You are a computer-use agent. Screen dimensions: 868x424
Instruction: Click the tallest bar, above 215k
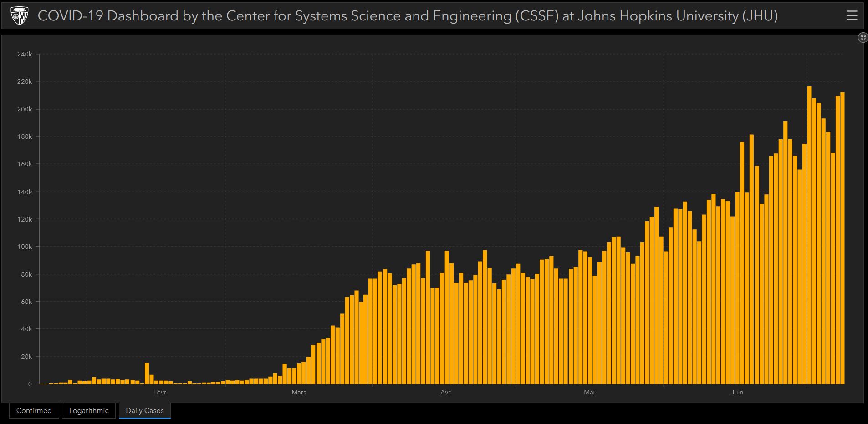[x=809, y=235]
